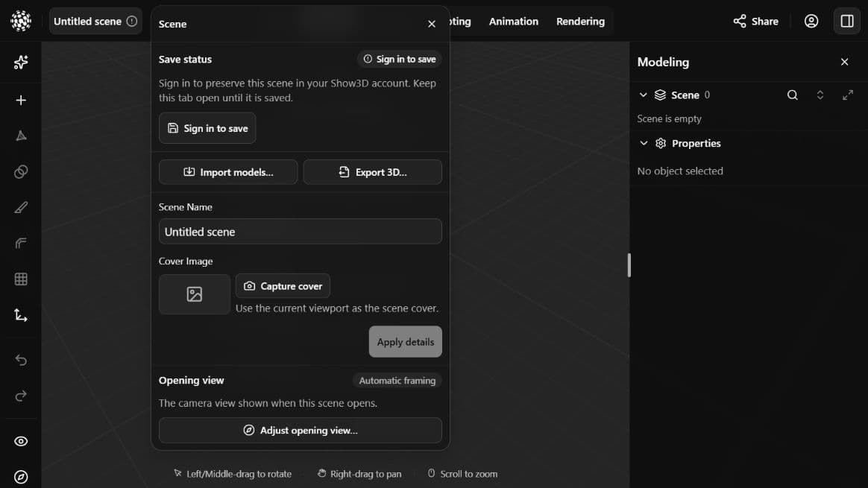Screen dimensions: 868x488
Task: Search the scene tree with magnifier icon
Action: [x=793, y=95]
